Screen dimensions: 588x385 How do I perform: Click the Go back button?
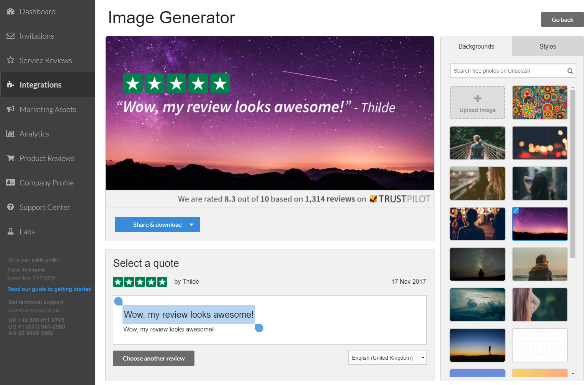coord(562,19)
